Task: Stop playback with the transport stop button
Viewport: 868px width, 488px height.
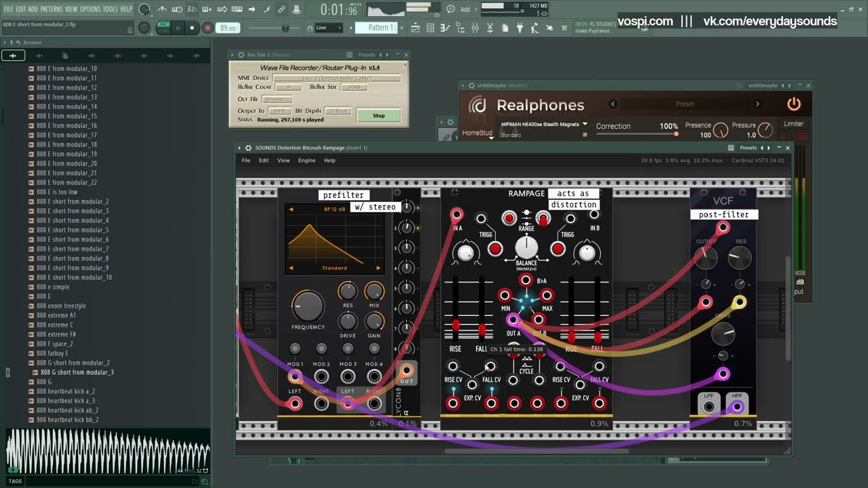Action: [192, 28]
